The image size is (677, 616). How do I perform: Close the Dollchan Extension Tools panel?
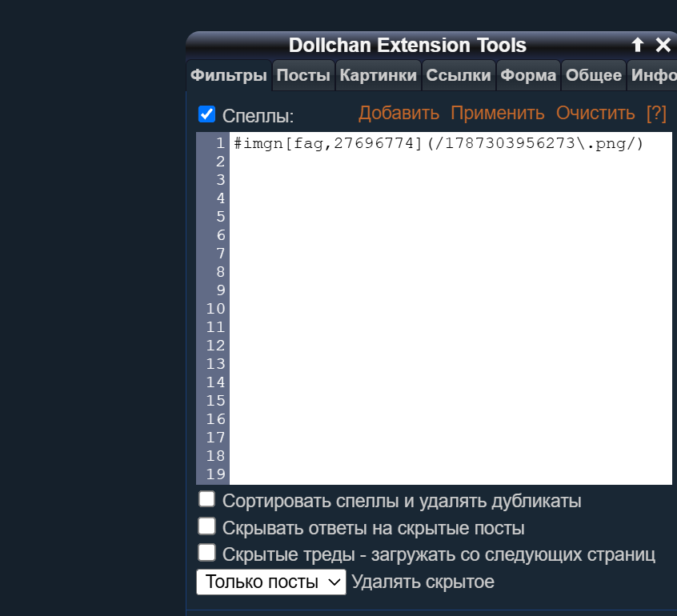tap(663, 45)
